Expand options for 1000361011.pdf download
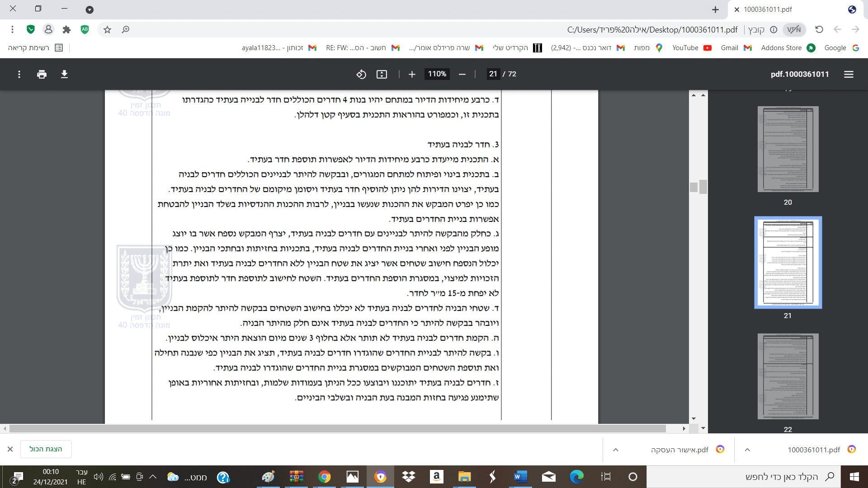Screen dimensions: 868x488 tap(747, 450)
